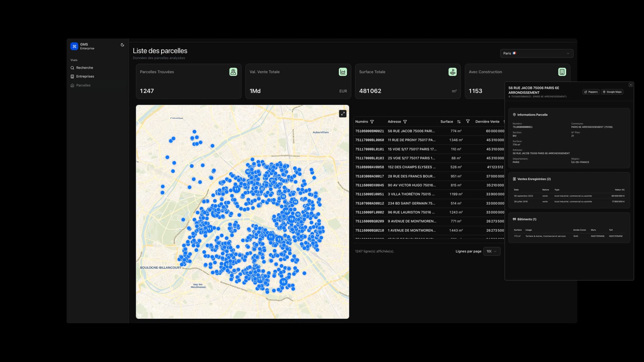644x362 pixels.
Task: Filter the Adresse column
Action: (405, 122)
